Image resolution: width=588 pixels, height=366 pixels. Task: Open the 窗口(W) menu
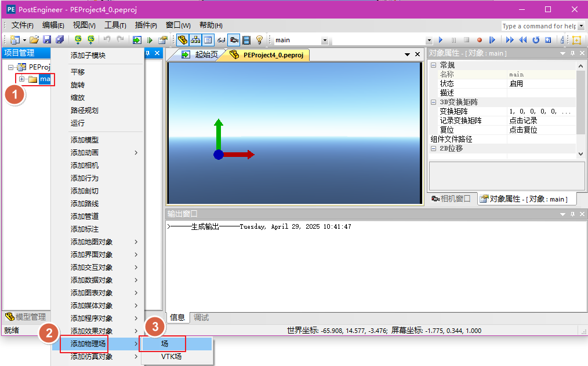pyautogui.click(x=178, y=25)
